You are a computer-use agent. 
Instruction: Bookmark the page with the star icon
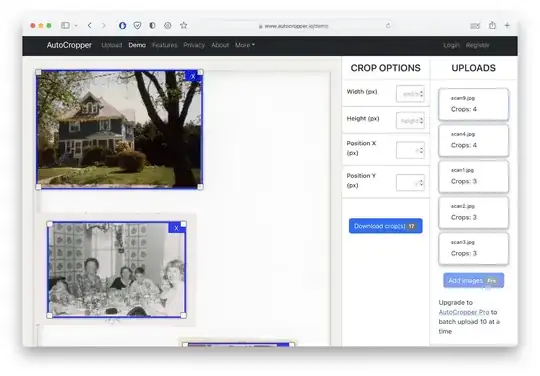184,25
